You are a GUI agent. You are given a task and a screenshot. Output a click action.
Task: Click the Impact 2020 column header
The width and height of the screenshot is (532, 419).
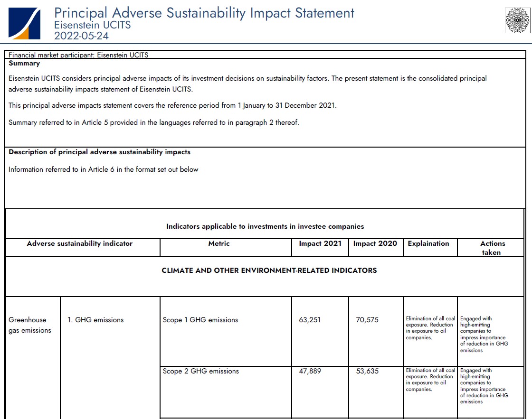click(375, 243)
